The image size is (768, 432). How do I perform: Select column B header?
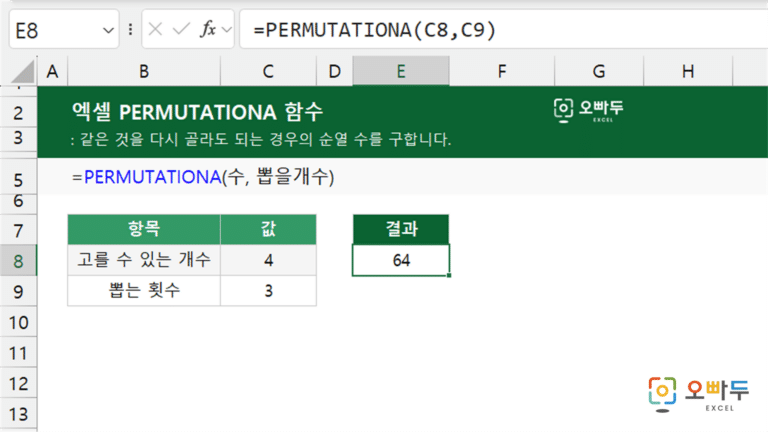[144, 72]
